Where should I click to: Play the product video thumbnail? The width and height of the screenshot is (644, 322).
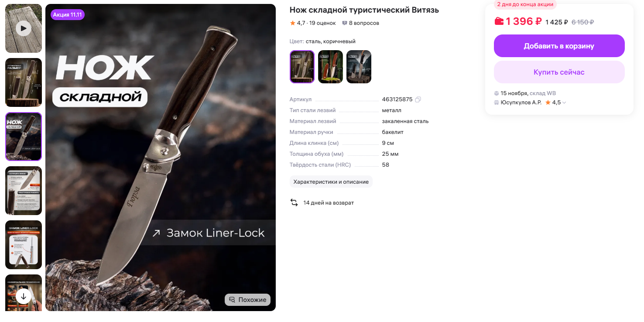point(24,29)
